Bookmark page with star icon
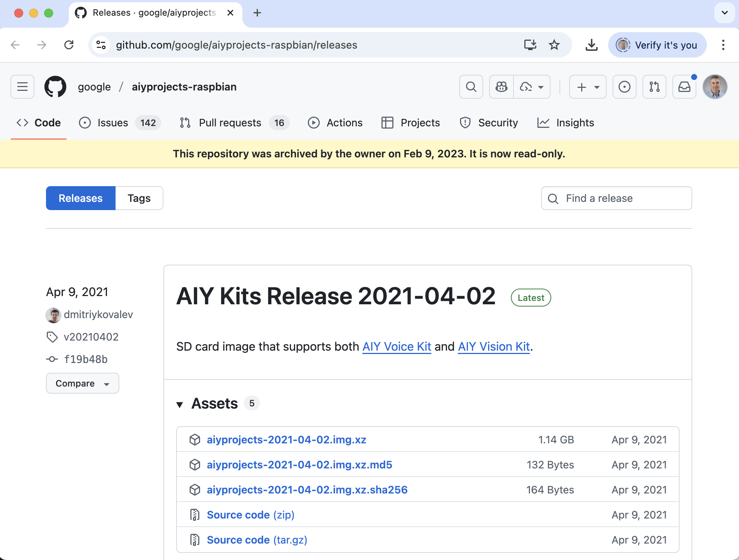Viewport: 739px width, 560px height. point(554,45)
